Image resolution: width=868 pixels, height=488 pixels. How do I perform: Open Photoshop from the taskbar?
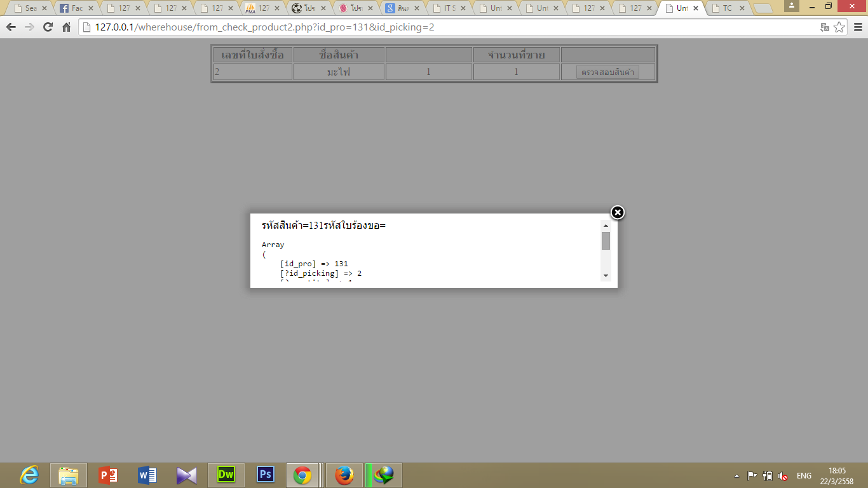pyautogui.click(x=266, y=475)
